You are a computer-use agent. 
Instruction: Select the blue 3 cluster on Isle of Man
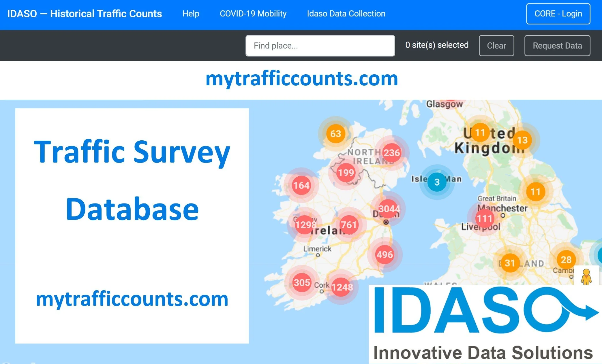[x=437, y=182]
